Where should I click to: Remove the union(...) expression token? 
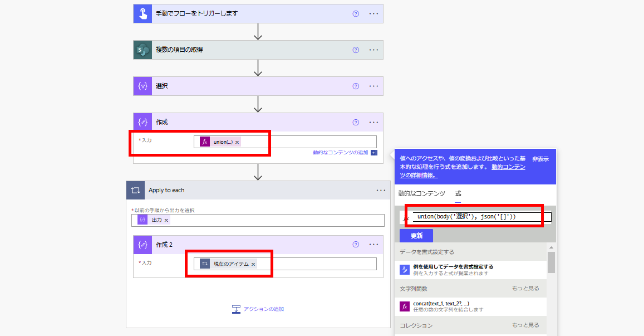(x=237, y=142)
